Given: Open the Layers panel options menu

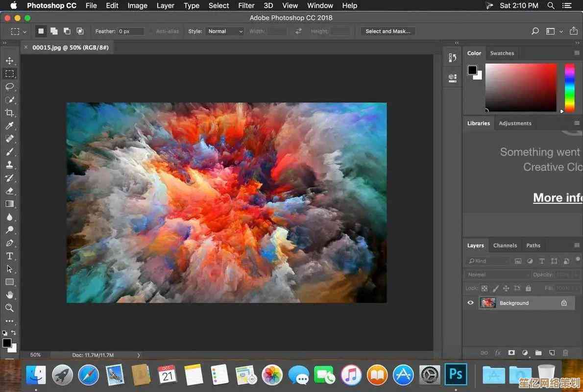Looking at the screenshot, I should point(577,245).
